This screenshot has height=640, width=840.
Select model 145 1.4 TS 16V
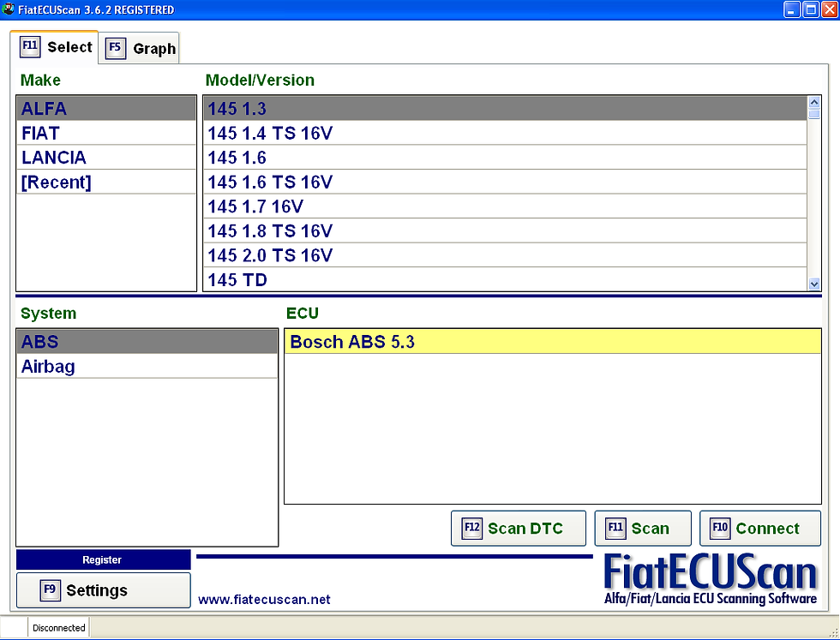point(505,133)
